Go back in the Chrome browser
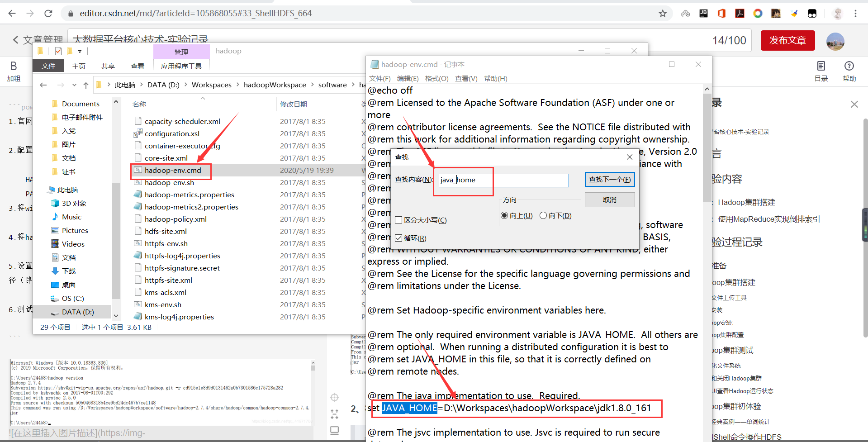 click(12, 14)
